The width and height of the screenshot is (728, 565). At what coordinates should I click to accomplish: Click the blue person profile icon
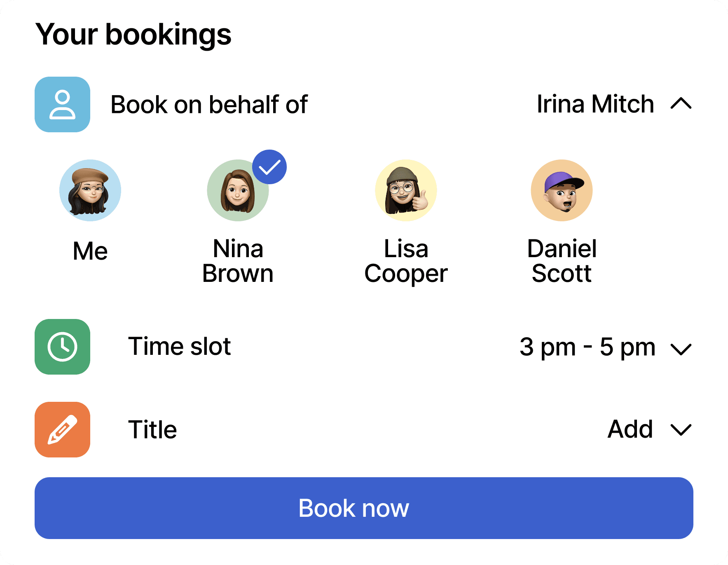tap(62, 104)
